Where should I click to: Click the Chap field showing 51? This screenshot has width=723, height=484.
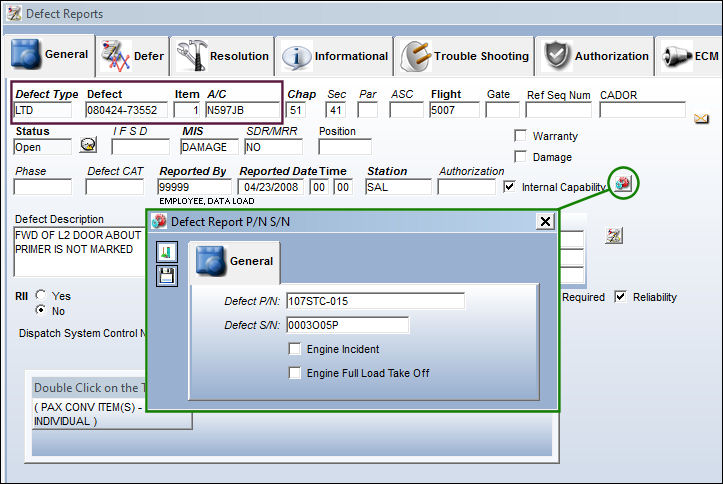click(296, 110)
